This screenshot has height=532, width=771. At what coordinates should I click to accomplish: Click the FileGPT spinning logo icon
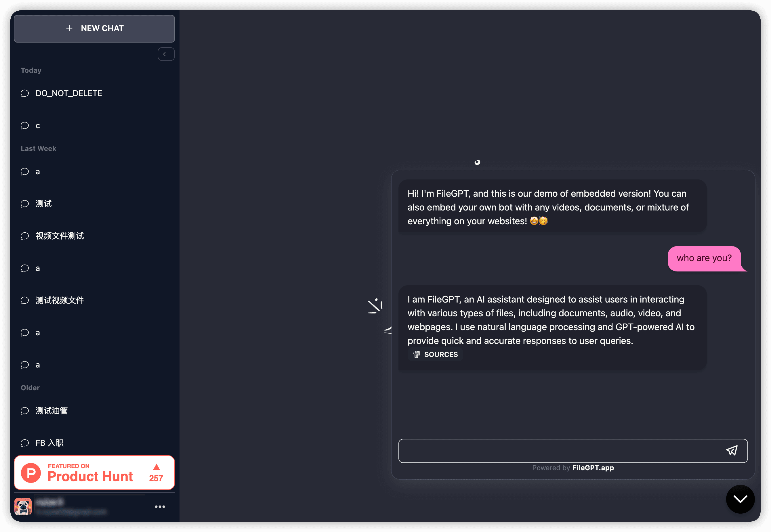pyautogui.click(x=477, y=162)
